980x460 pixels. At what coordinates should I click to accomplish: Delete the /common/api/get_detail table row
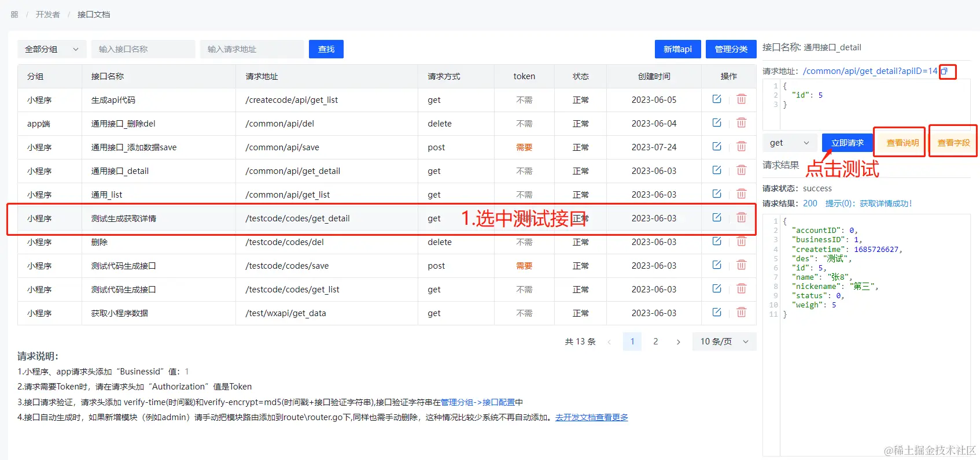click(741, 170)
